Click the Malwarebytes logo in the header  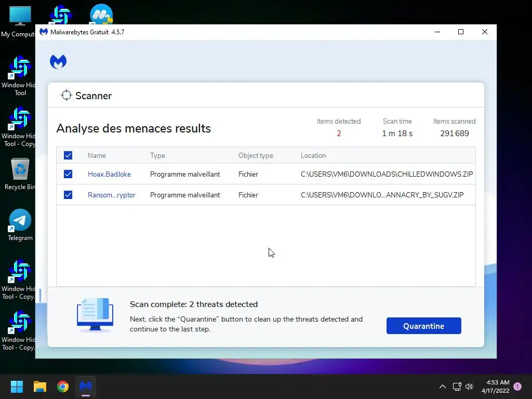click(x=58, y=62)
